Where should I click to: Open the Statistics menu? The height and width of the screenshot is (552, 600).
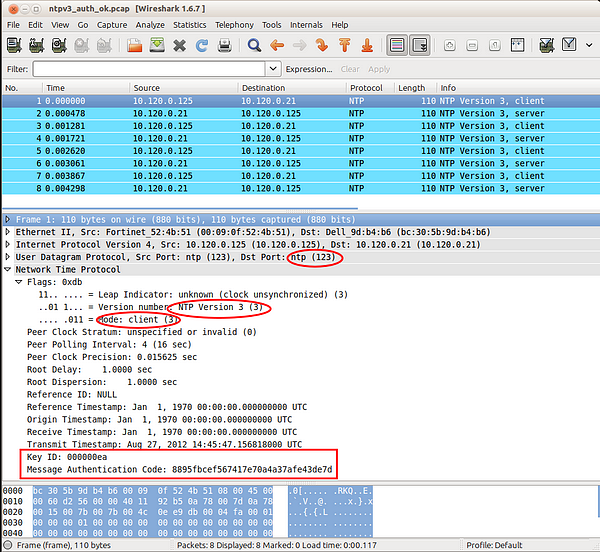[x=189, y=24]
